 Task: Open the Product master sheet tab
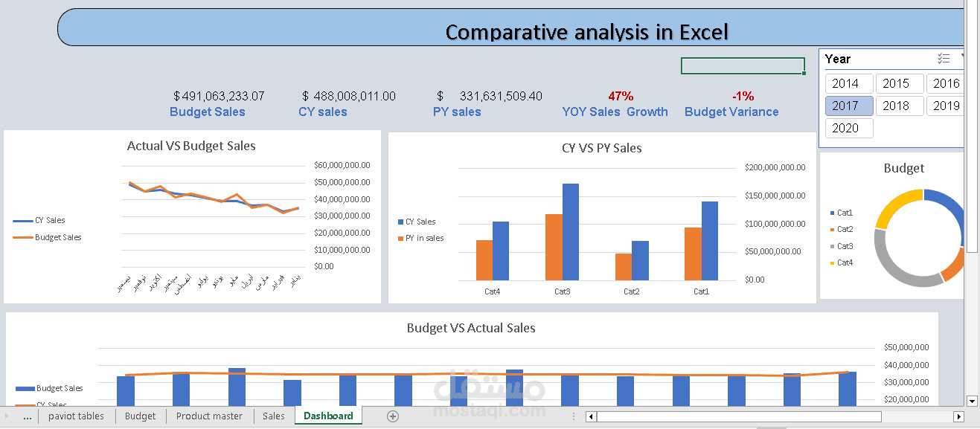click(209, 416)
